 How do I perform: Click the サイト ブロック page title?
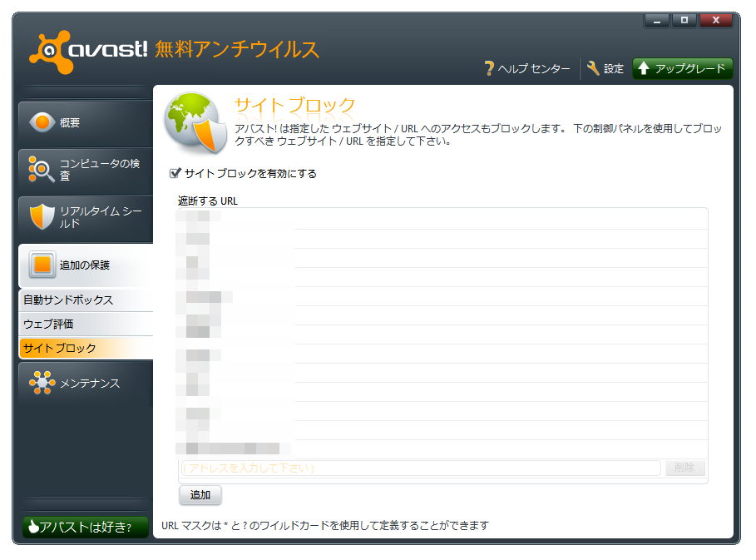[295, 105]
